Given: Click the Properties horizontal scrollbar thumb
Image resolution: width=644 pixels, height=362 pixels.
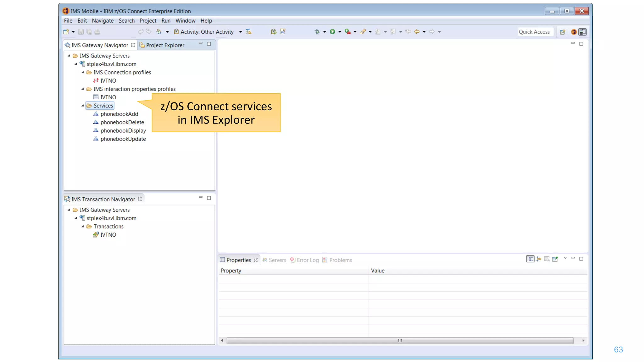Looking at the screenshot, I should 400,341.
